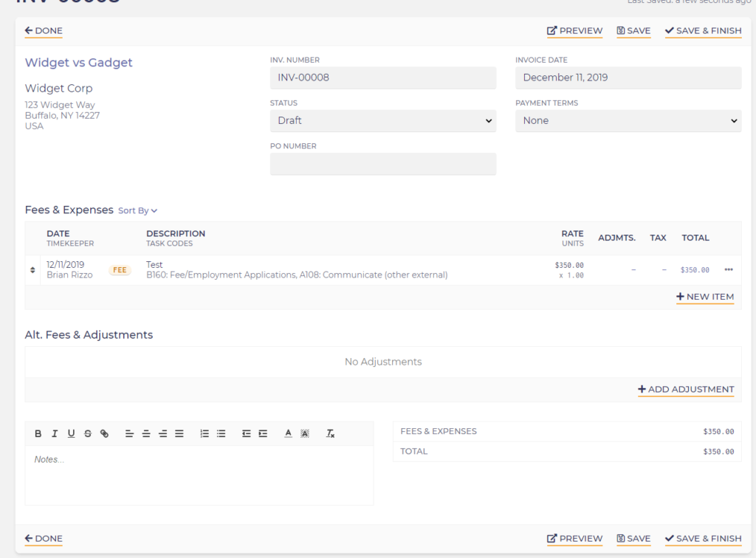This screenshot has height=558, width=756.
Task: Toggle underline formatting in notes editor
Action: (72, 434)
